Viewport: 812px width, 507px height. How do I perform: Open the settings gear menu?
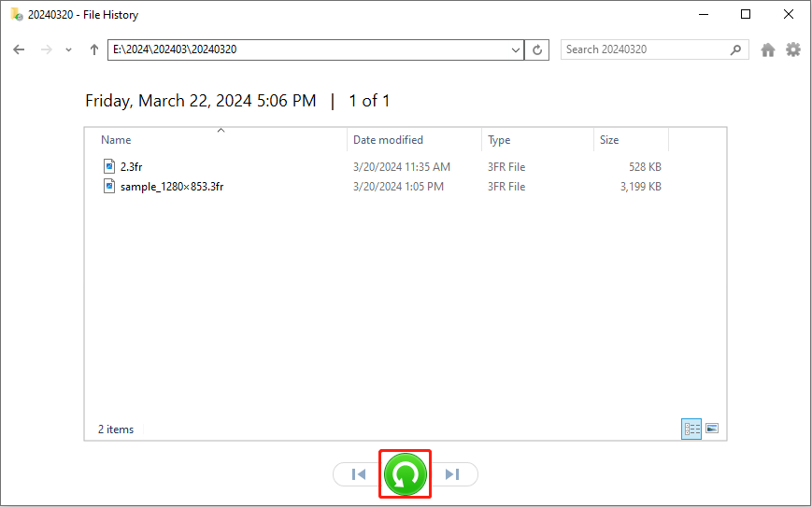pos(792,49)
